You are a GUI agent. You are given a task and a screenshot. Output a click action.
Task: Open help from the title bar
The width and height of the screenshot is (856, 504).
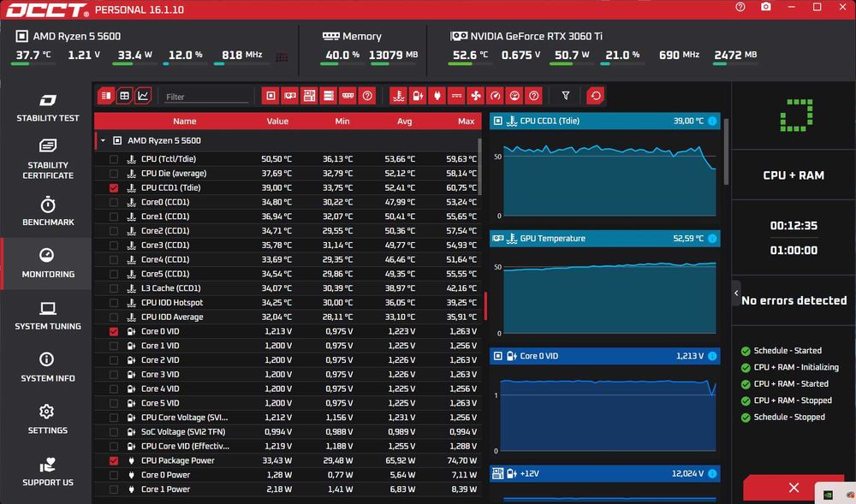(740, 7)
